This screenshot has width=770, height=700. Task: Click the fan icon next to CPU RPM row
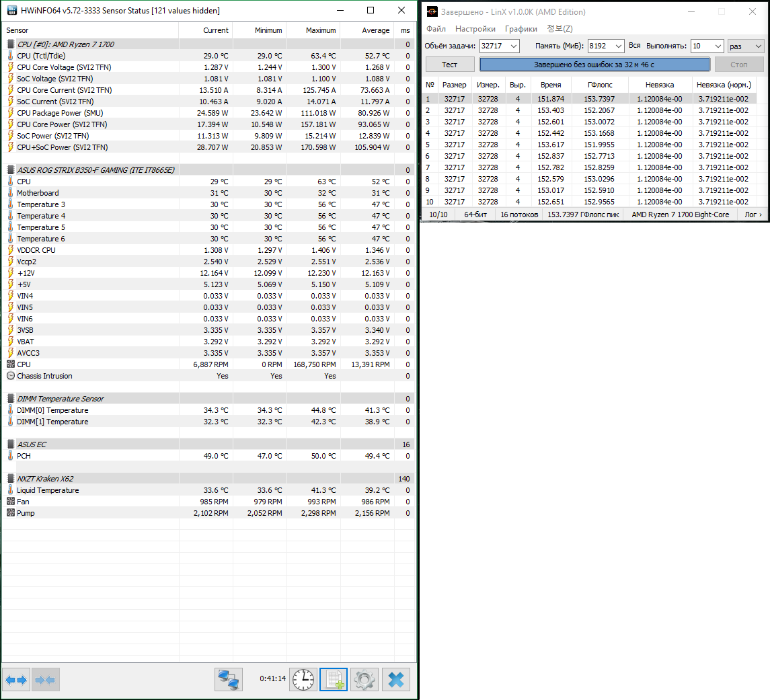pyautogui.click(x=11, y=364)
